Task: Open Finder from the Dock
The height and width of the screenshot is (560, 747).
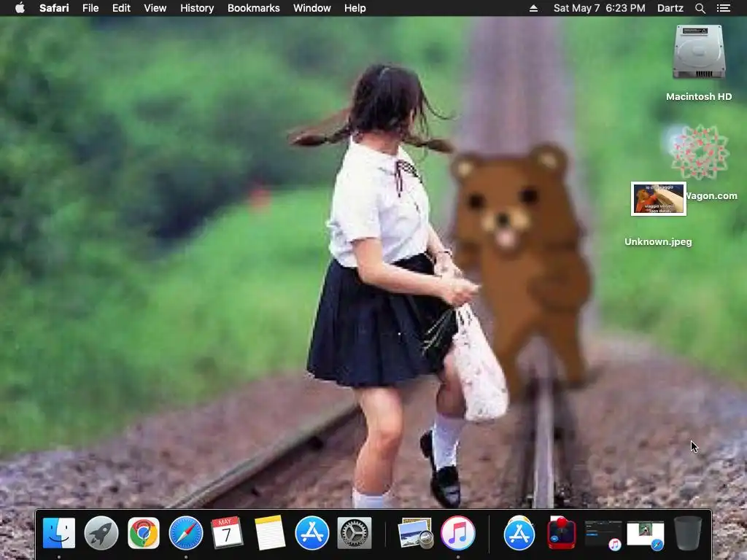Action: coord(59,533)
